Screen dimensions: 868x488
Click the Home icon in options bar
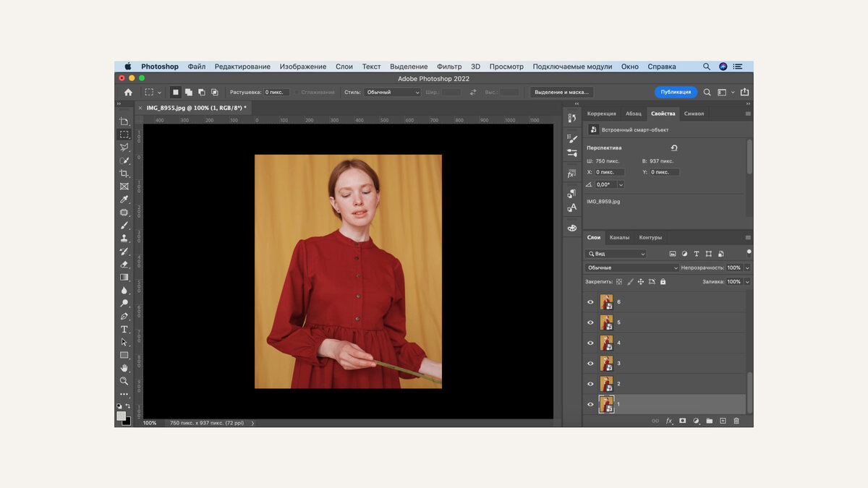(x=128, y=93)
